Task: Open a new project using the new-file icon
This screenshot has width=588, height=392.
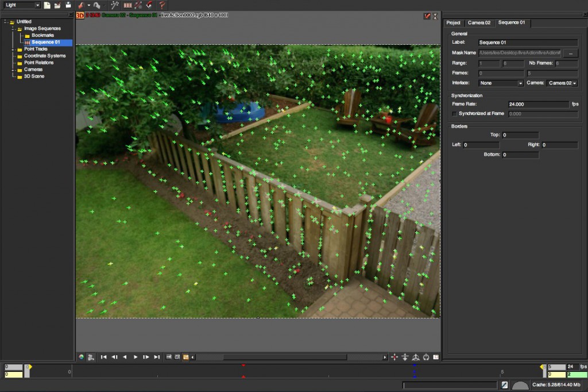Action: tap(47, 5)
